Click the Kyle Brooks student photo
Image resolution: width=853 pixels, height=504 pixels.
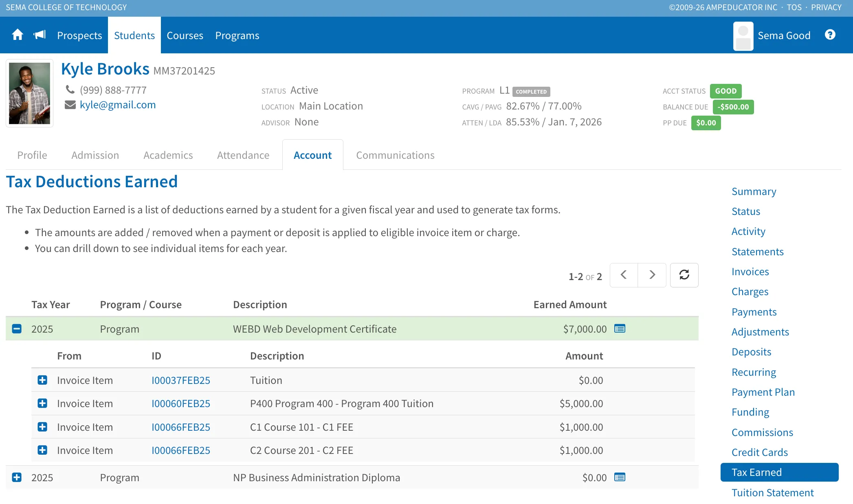29,93
